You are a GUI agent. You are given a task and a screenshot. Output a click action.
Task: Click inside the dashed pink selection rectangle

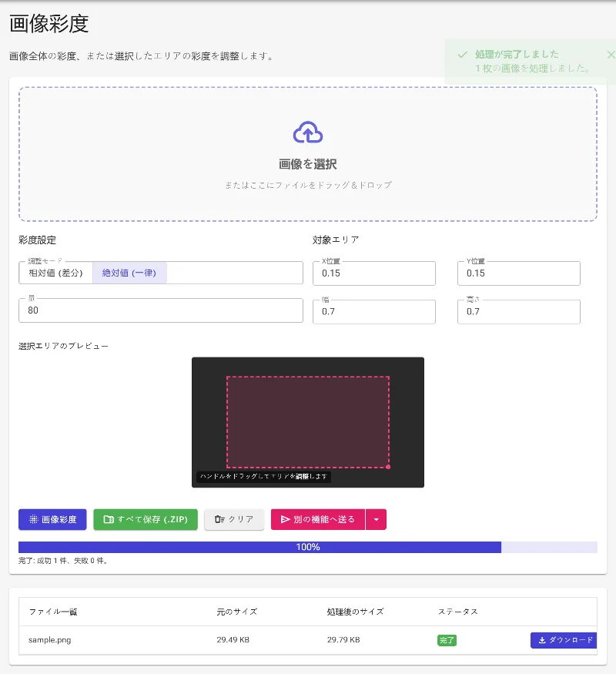[x=307, y=421]
